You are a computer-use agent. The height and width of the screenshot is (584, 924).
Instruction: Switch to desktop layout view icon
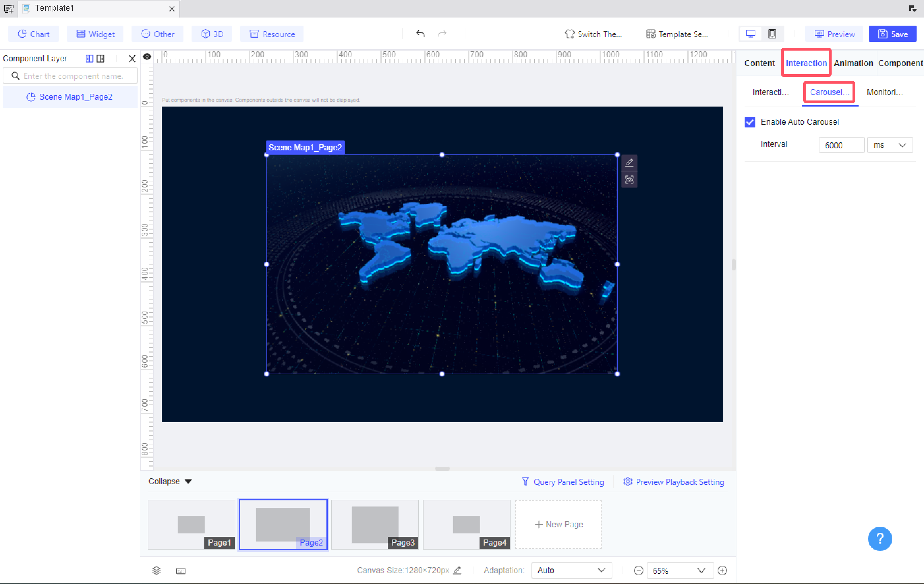click(x=751, y=34)
